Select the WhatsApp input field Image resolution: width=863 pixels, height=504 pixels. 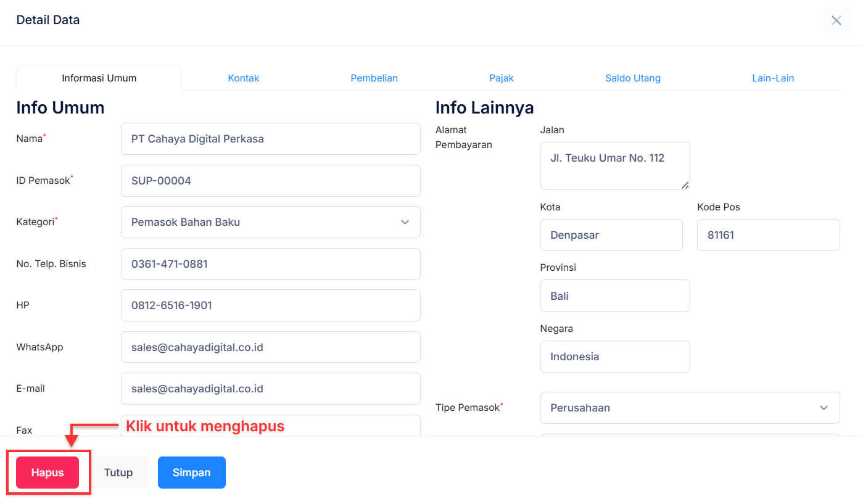coord(270,347)
